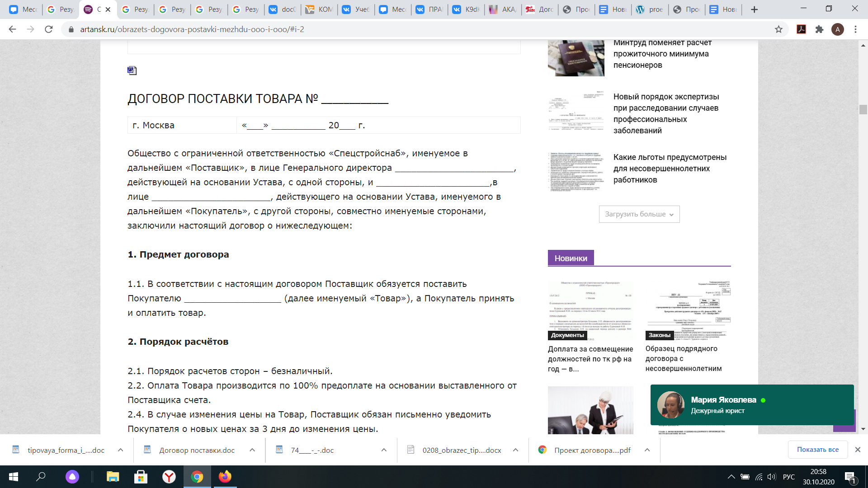The width and height of the screenshot is (868, 488).
Task: Open File Explorer from taskbar
Action: coord(113,477)
